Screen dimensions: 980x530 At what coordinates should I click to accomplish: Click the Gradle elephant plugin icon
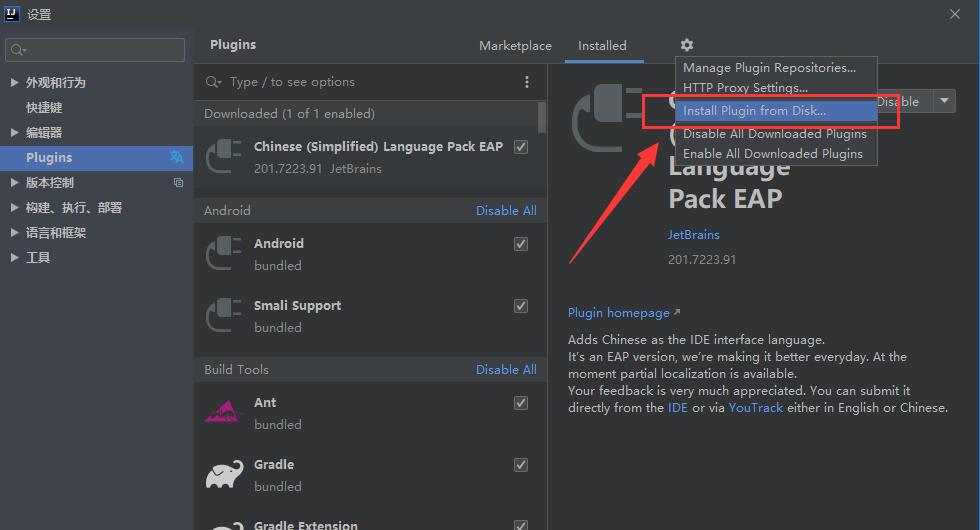pos(224,475)
